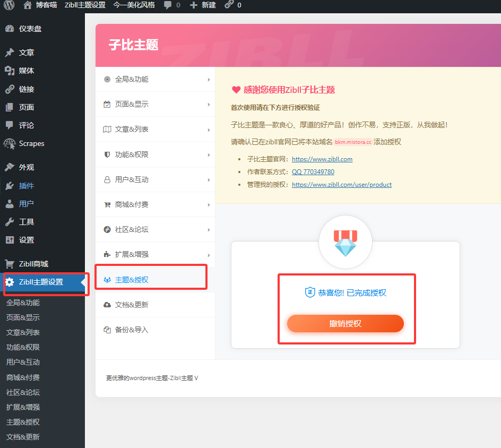
Task: Click the puzzle icon beside 扩展&增强 panel tab
Action: (107, 254)
